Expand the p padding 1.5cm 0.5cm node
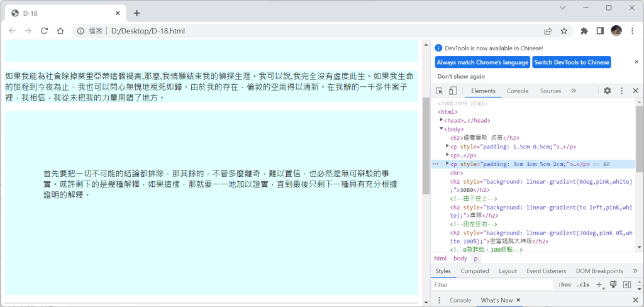The width and height of the screenshot is (644, 307). (x=448, y=146)
